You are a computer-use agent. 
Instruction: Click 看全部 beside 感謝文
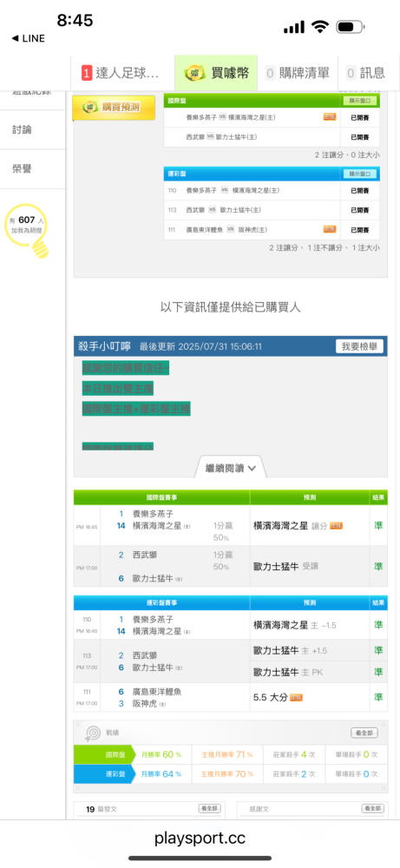pyautogui.click(x=372, y=809)
